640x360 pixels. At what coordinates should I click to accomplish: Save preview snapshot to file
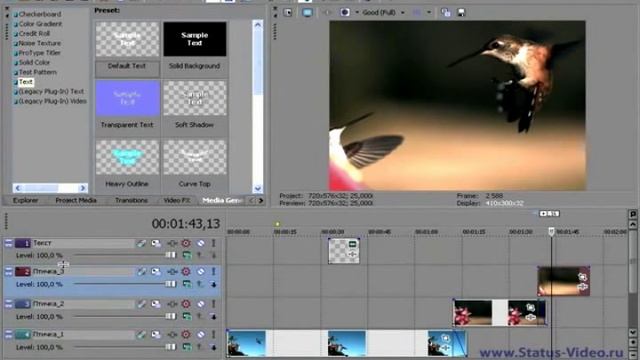tap(461, 13)
